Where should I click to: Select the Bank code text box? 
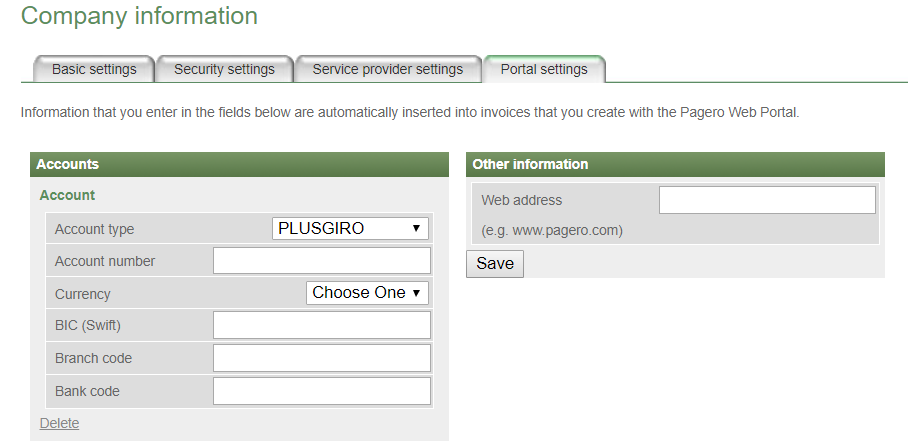pos(322,391)
